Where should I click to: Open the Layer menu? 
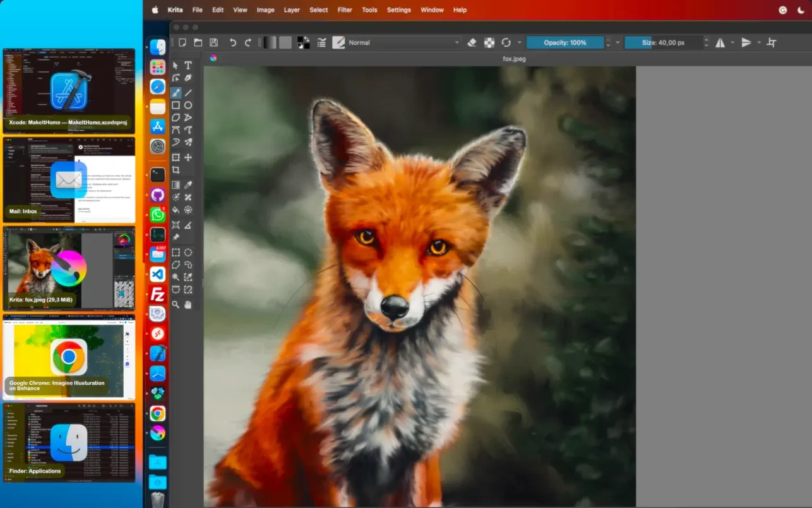point(292,9)
